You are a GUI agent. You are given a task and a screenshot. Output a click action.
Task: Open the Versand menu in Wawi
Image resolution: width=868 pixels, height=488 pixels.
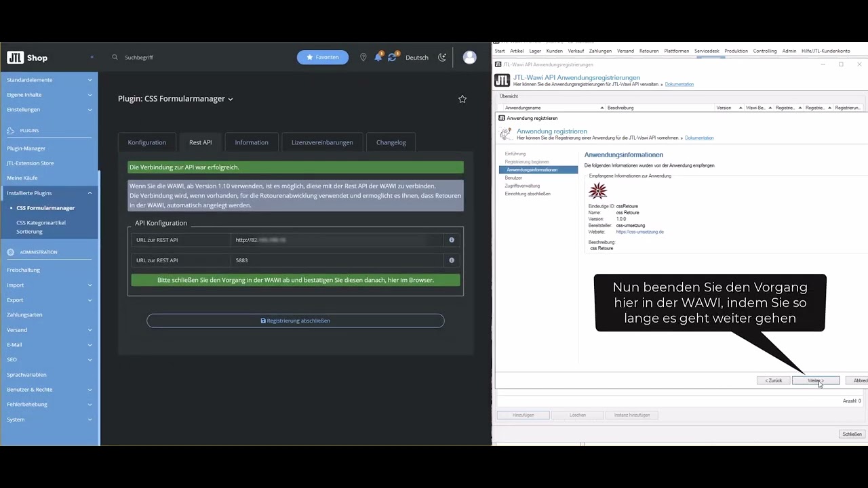click(x=625, y=51)
